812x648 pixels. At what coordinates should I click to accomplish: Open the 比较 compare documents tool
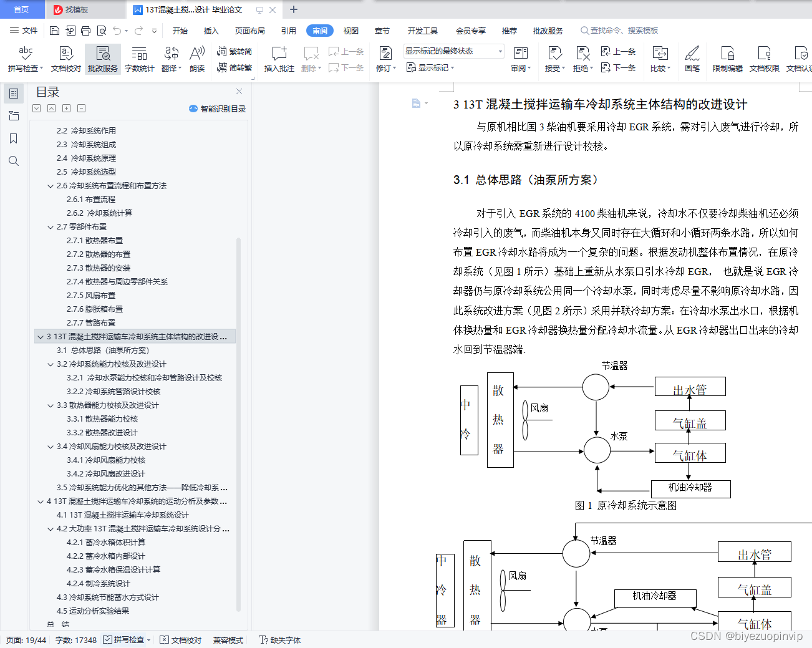coord(660,59)
